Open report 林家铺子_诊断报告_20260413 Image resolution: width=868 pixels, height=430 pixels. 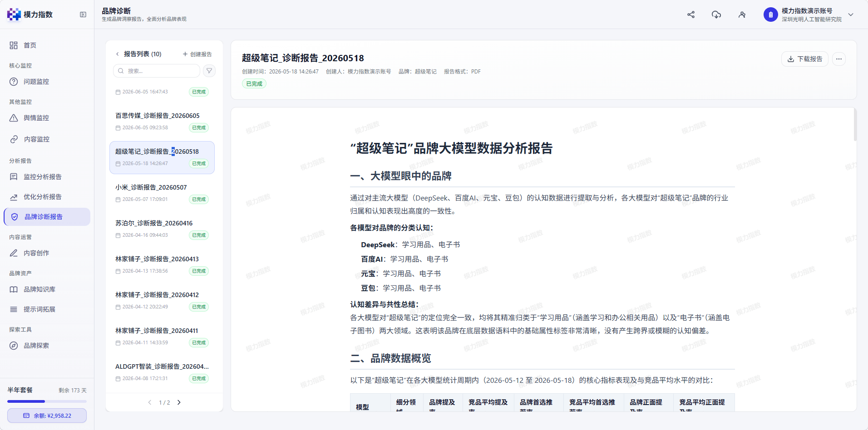click(x=162, y=265)
